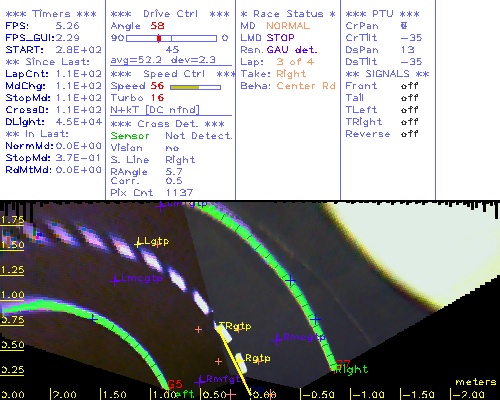This screenshot has width=500, height=400.
Task: Click the LMD STOP status text
Action: click(x=267, y=38)
